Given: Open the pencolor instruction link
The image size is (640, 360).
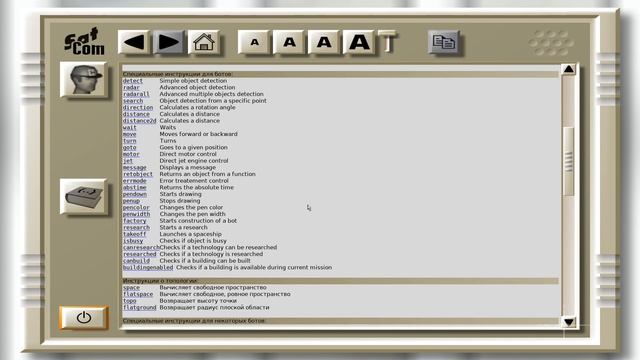Looking at the screenshot, I should [136, 207].
